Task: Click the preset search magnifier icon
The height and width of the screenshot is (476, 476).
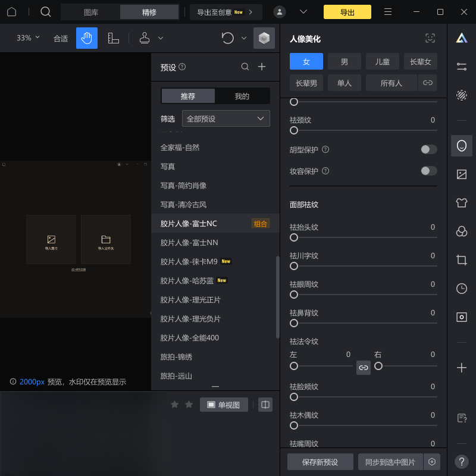Action: 245,67
